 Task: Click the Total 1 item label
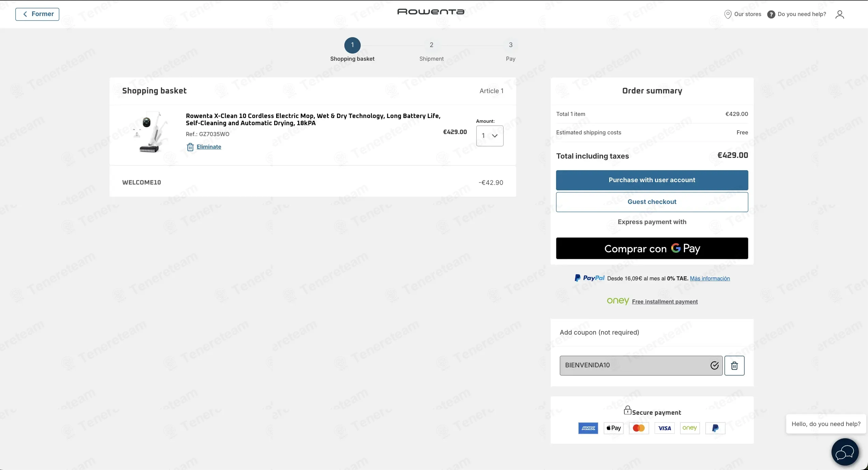[x=570, y=114]
